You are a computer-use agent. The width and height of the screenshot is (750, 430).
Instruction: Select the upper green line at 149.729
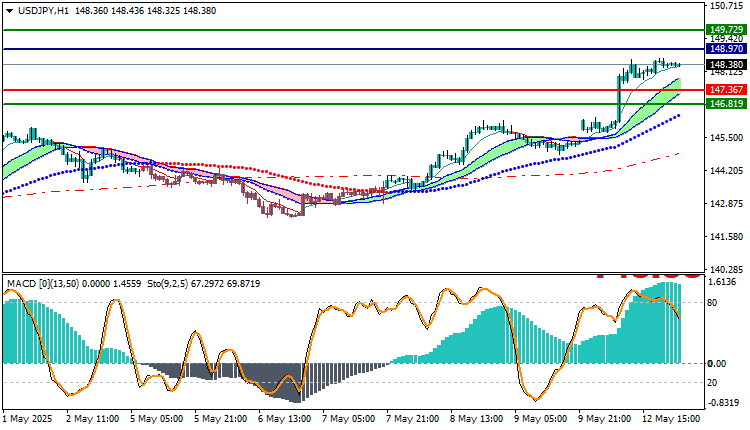coord(353,30)
